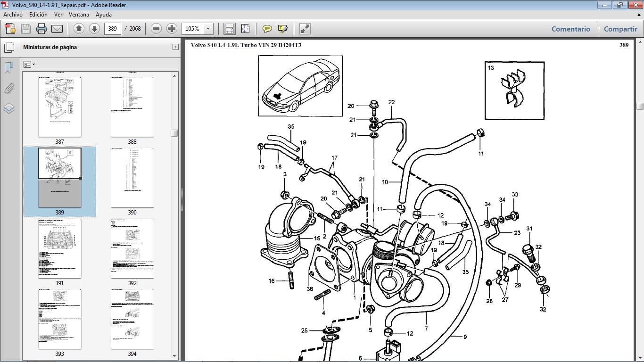Select the page 387 thumbnail
This screenshot has width=644, height=362.
(60, 107)
